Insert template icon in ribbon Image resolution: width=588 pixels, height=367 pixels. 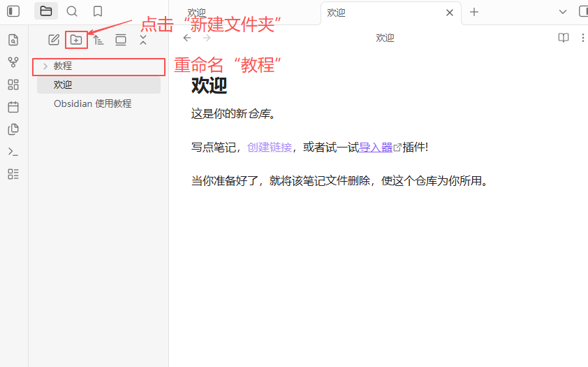pyautogui.click(x=13, y=129)
